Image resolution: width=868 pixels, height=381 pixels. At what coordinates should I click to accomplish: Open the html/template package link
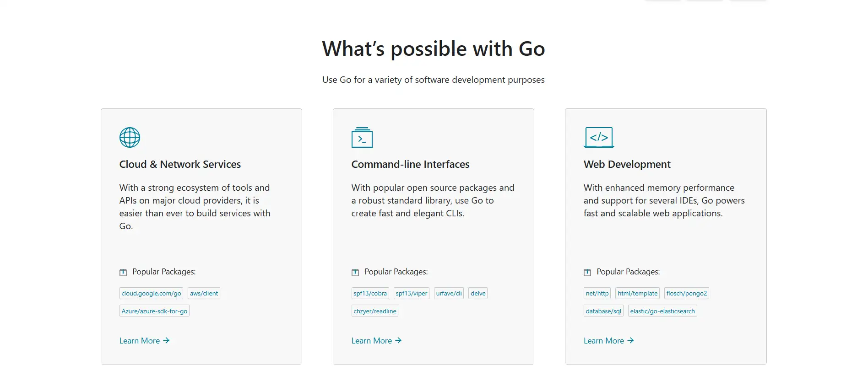[x=637, y=293]
